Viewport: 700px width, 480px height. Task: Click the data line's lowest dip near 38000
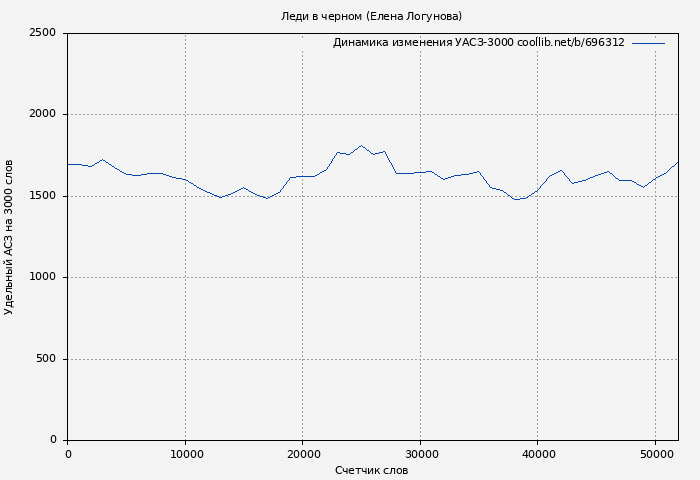point(515,199)
